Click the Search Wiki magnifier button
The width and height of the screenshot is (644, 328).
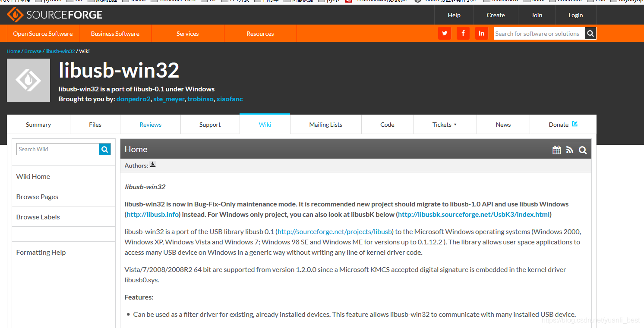(x=105, y=149)
